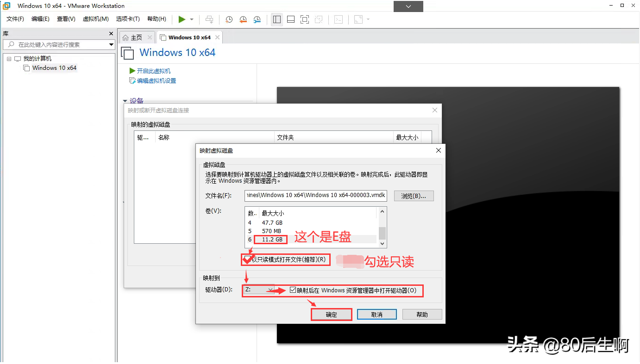Viewport: 640px width, 364px height.
Task: Click the 帮助 button in dialog
Action: click(422, 315)
